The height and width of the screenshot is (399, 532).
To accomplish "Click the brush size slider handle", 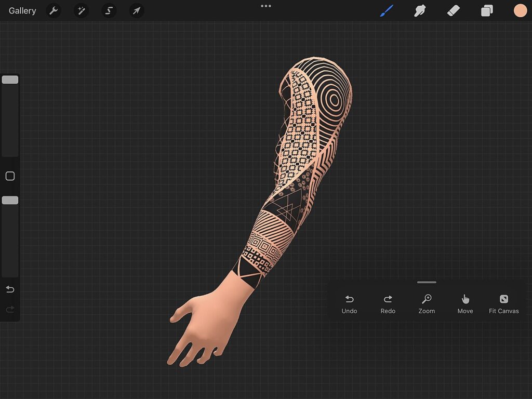I will point(10,79).
